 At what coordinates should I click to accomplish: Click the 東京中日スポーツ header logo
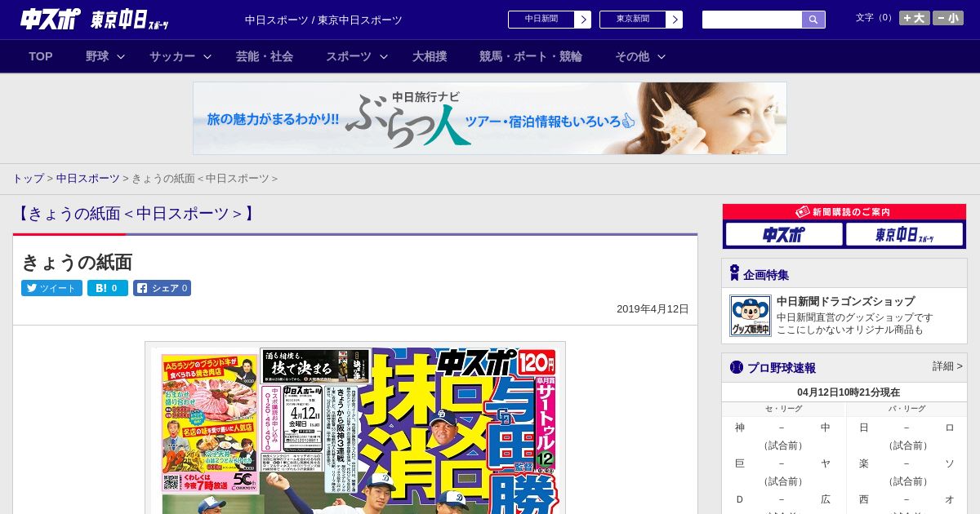click(x=131, y=20)
